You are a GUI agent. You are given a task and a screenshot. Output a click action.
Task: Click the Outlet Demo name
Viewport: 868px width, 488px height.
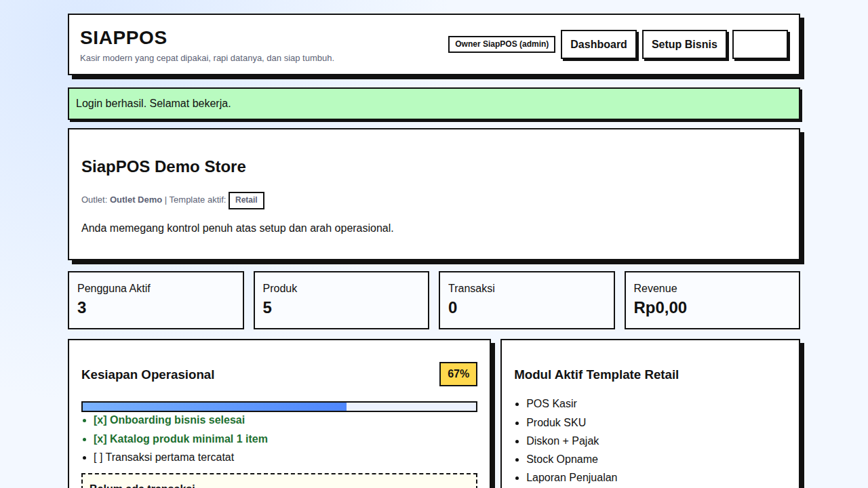point(136,200)
